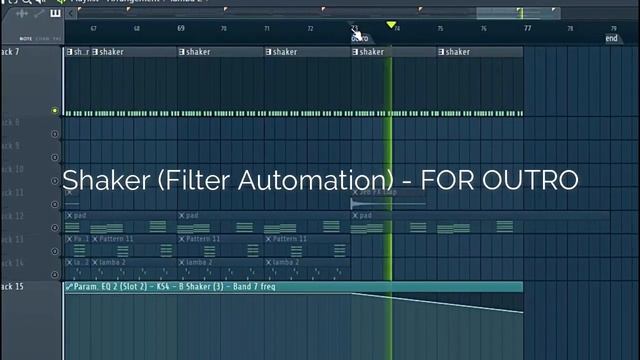The width and height of the screenshot is (640, 360).
Task: Toggle the Track 9 mute LED
Action: tap(55, 157)
